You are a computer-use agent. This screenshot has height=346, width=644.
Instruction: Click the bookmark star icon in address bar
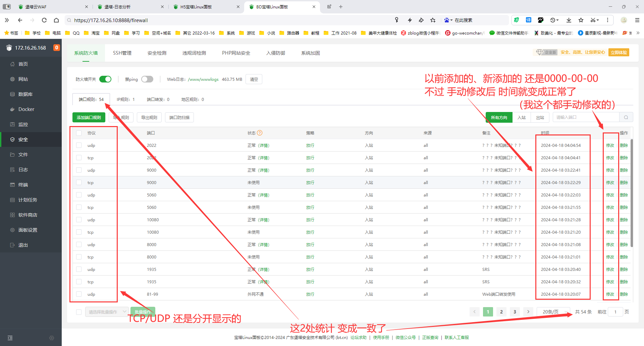433,20
